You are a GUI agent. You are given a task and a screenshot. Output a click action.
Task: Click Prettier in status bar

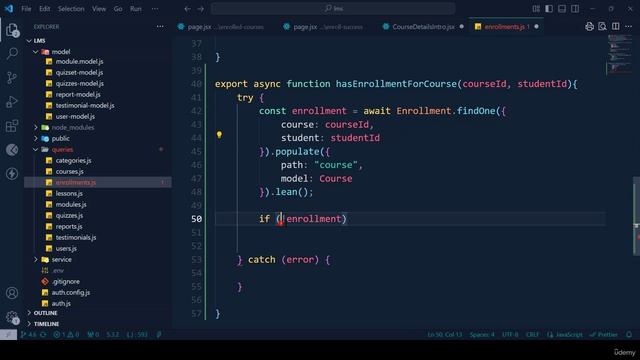coord(604,335)
